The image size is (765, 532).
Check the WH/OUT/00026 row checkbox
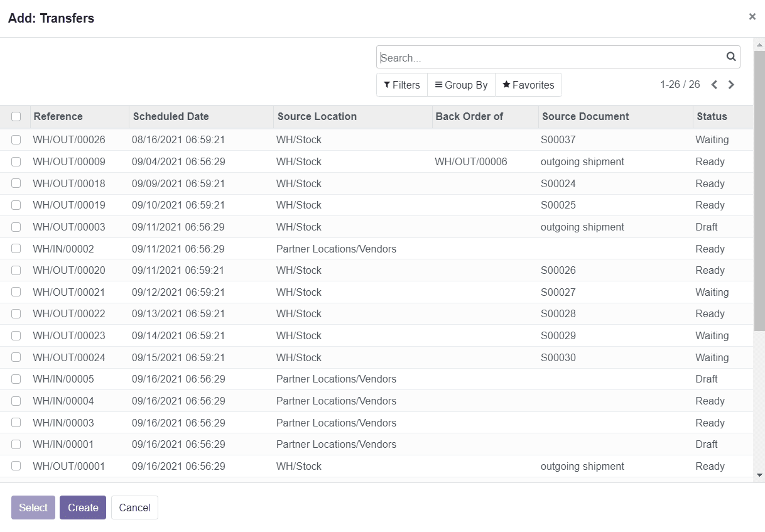coord(16,139)
